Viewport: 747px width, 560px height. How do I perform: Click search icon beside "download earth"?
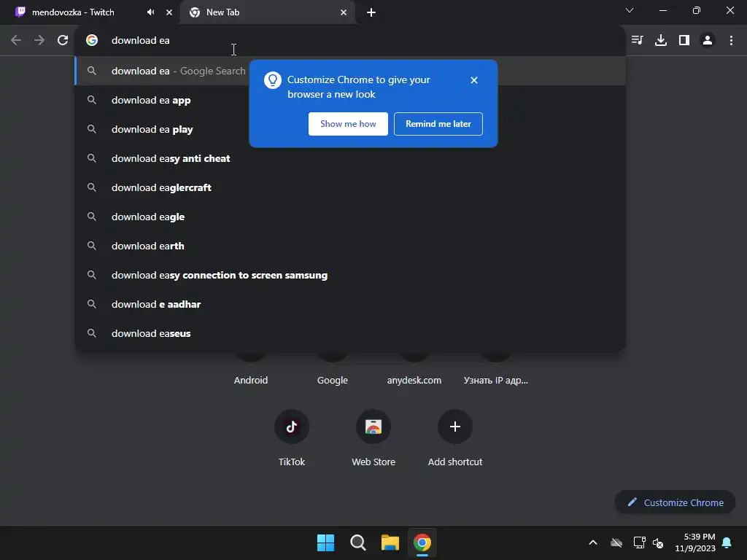[92, 246]
